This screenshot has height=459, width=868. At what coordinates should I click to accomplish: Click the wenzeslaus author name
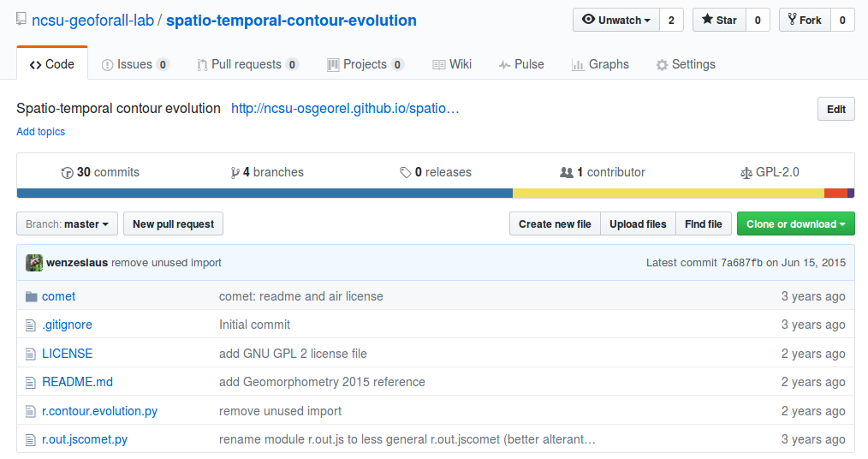pyautogui.click(x=77, y=262)
